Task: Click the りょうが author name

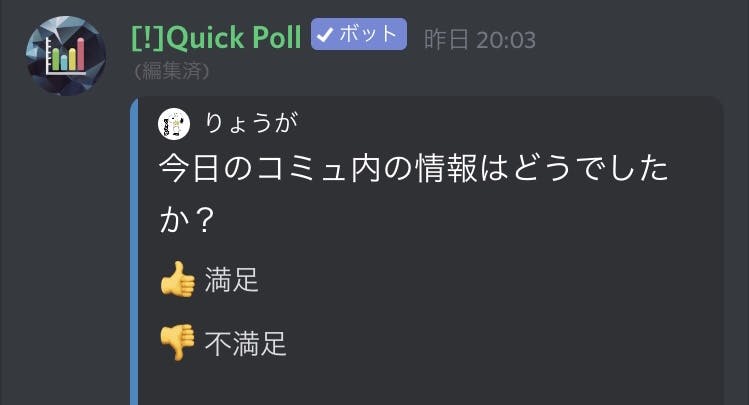Action: click(251, 123)
